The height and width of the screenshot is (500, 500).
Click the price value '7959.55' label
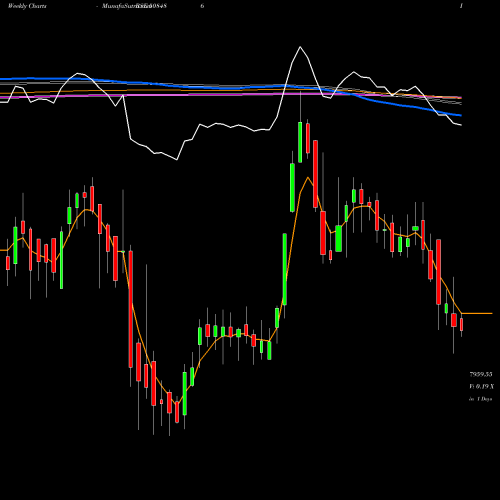coord(481,375)
